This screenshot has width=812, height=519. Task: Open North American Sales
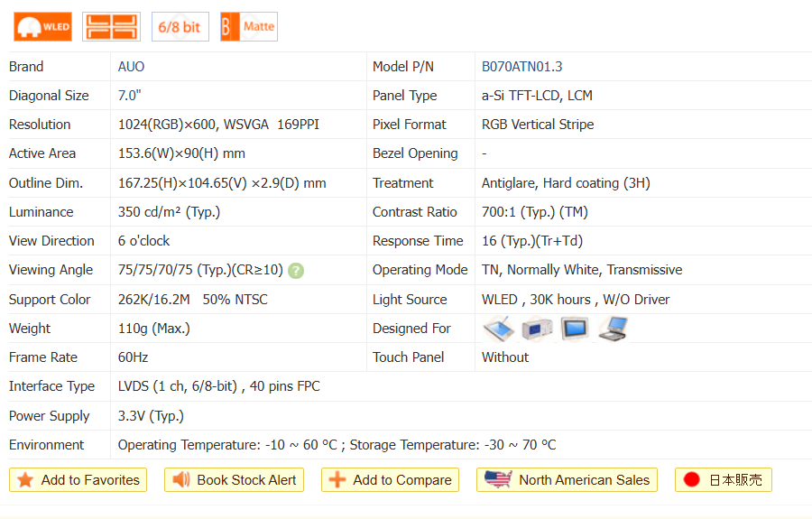click(567, 480)
